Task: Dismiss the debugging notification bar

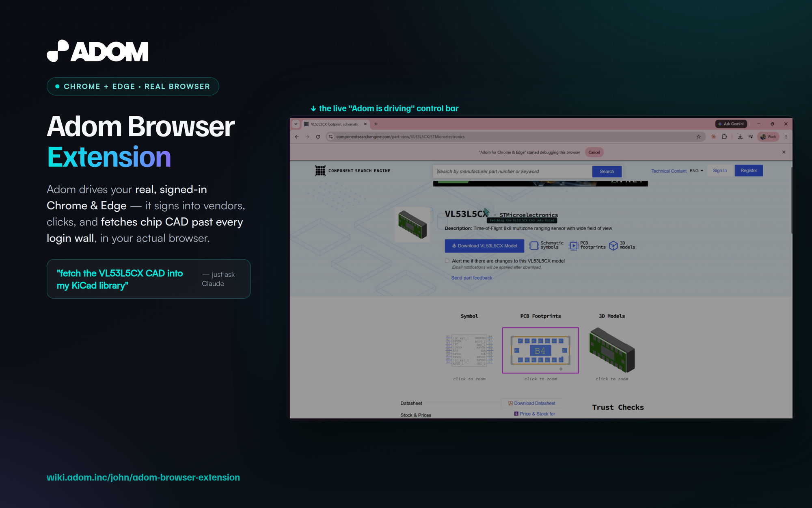Action: click(784, 152)
